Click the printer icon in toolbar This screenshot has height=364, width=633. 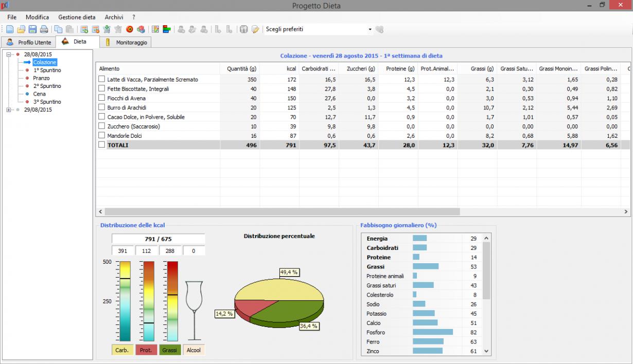[44, 29]
